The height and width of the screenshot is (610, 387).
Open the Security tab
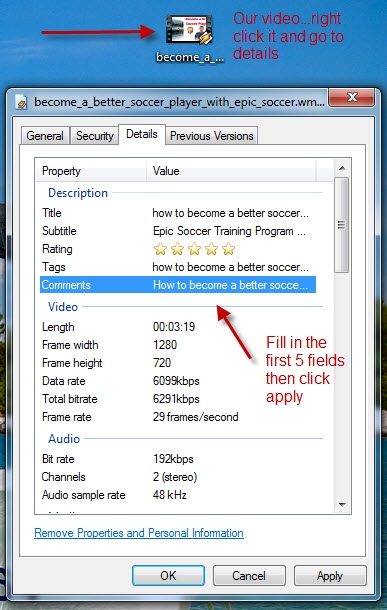tap(95, 136)
